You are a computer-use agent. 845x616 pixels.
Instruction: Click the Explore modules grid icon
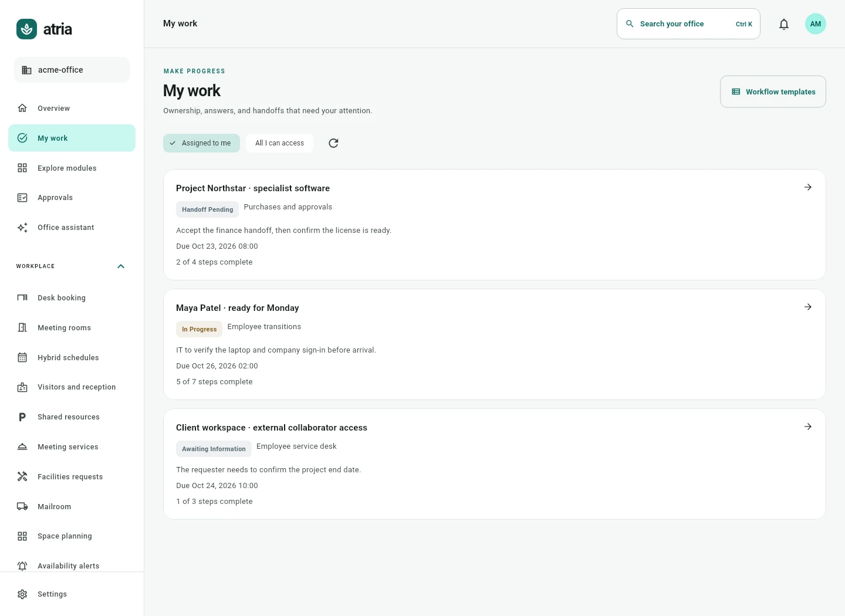tap(22, 168)
